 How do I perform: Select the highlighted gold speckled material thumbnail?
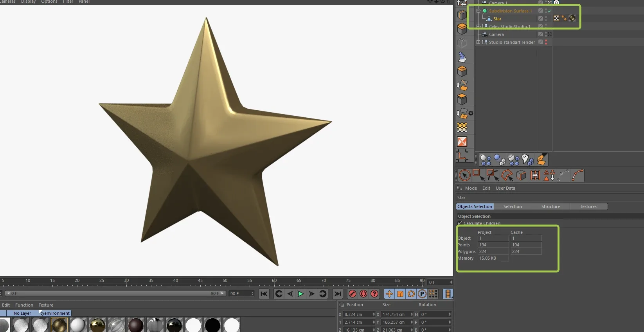(x=59, y=325)
